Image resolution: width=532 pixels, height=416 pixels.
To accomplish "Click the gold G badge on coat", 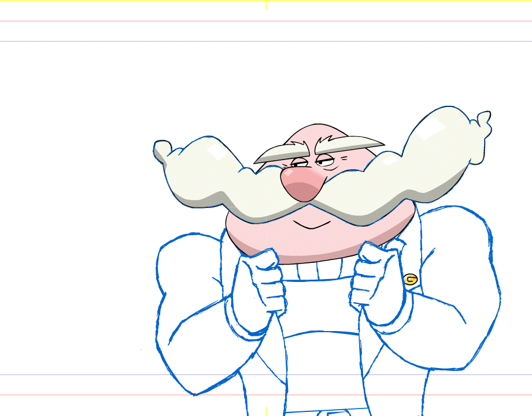I will coord(411,280).
